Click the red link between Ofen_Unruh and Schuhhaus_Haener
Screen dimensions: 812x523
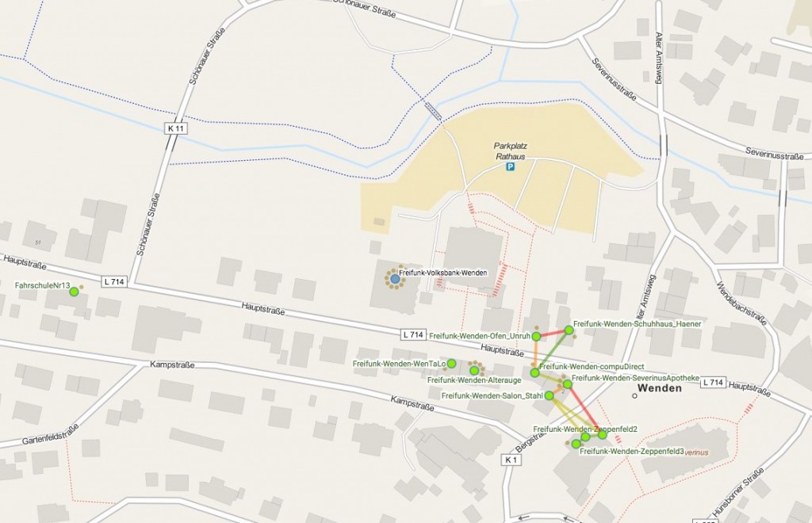pos(553,333)
